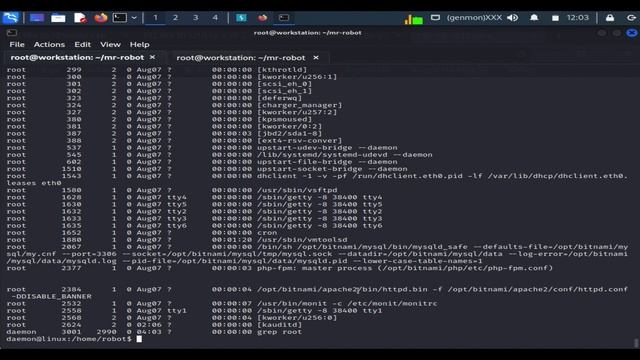640x360 pixels.
Task: Close the second terminal tab
Action: pos(316,58)
